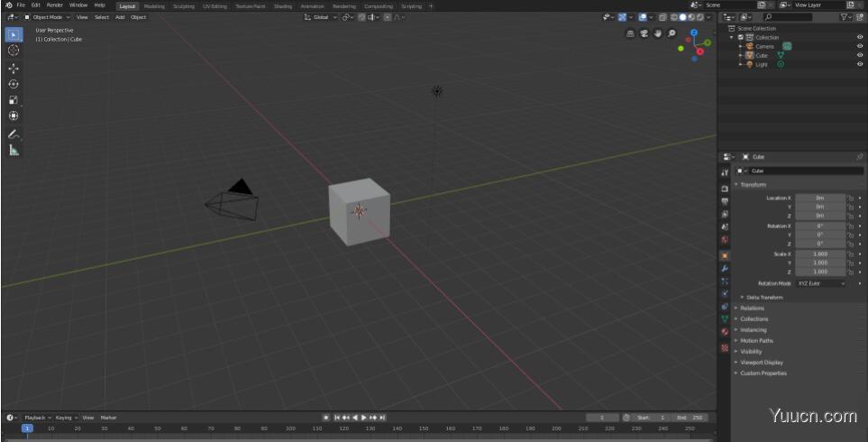Image resolution: width=868 pixels, height=442 pixels.
Task: Select the Scale tool
Action: (x=14, y=100)
